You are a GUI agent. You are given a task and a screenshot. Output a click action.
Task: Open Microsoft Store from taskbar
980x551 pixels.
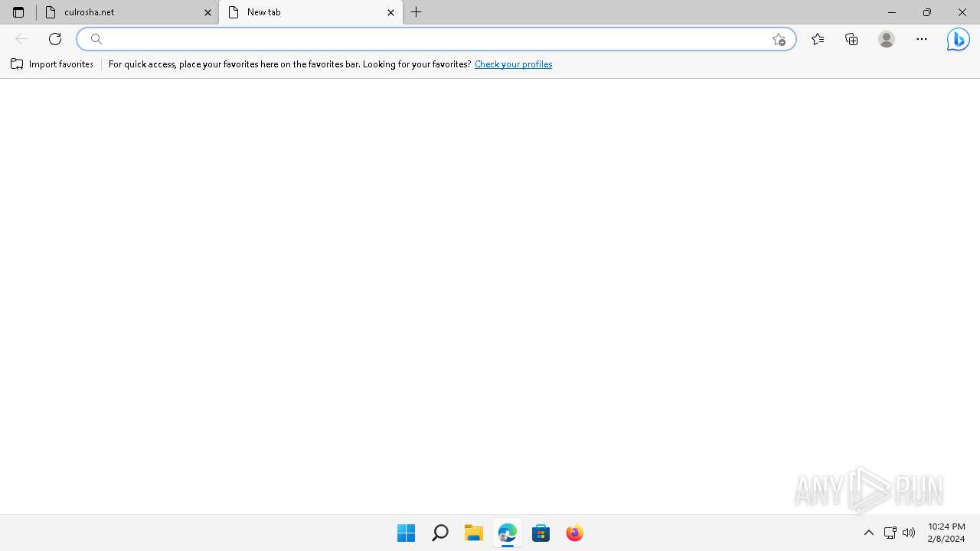[x=541, y=533]
